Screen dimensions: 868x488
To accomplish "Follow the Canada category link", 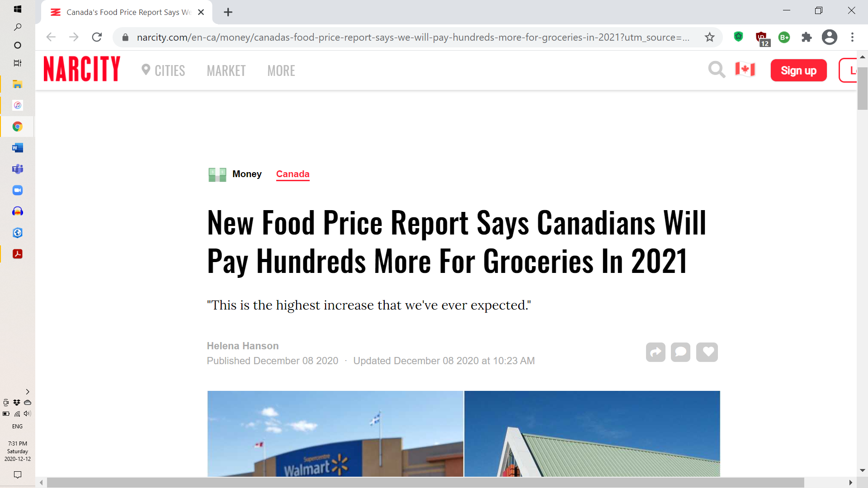I will (x=292, y=174).
